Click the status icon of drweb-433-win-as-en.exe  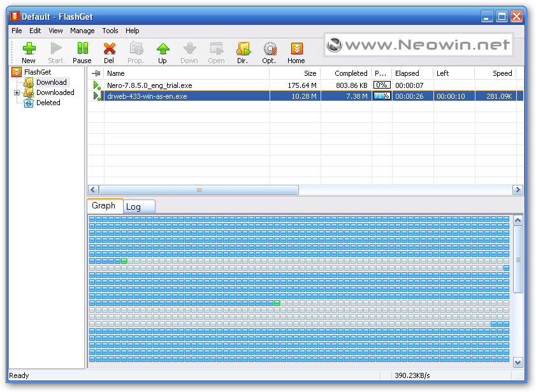[x=97, y=96]
